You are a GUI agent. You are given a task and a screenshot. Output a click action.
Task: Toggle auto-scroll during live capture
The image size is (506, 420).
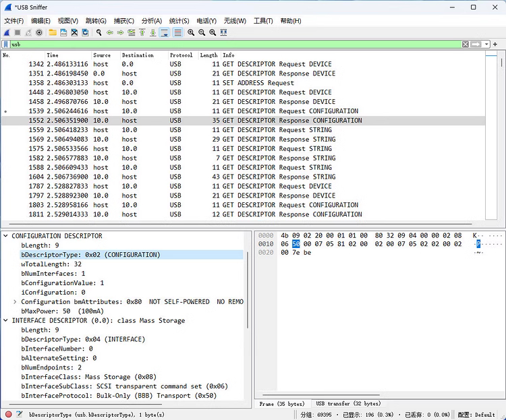[x=165, y=32]
